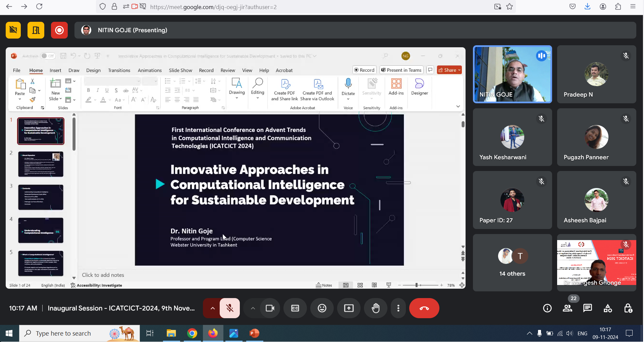Raise hand in the meeting

point(376,308)
